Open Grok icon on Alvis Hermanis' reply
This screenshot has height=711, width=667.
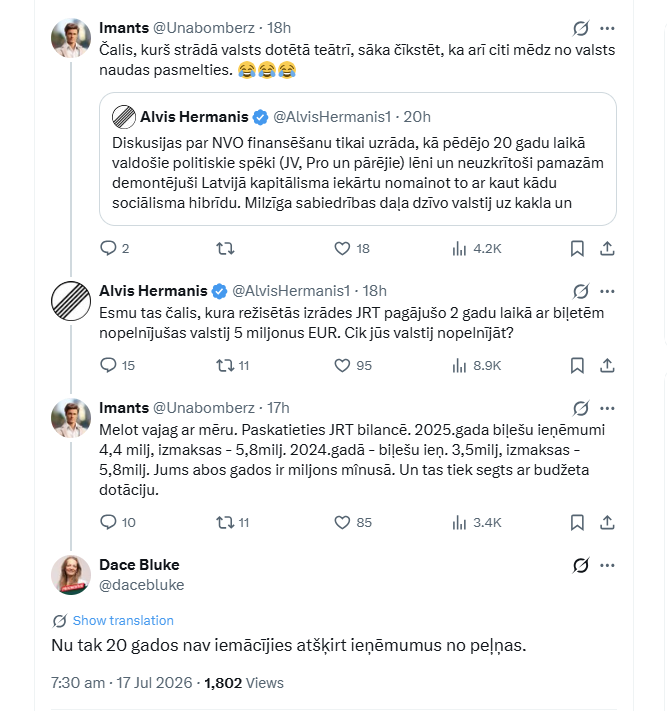(x=581, y=291)
